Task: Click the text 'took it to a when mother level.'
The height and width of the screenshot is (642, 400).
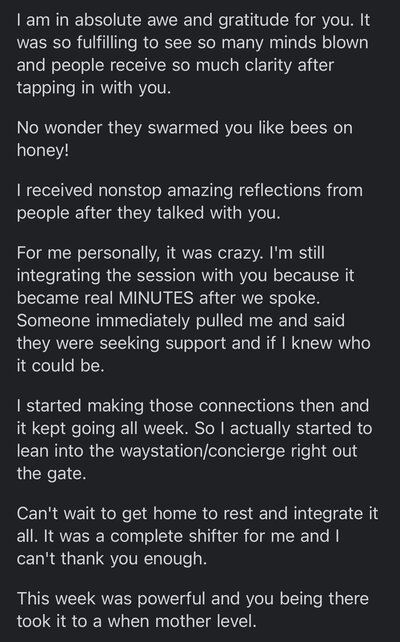Action: pos(136,621)
